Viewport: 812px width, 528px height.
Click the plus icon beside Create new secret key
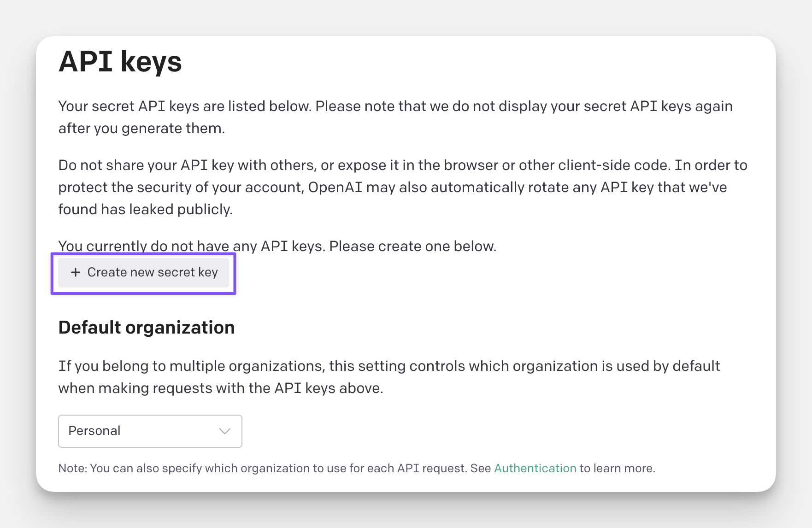(x=76, y=272)
